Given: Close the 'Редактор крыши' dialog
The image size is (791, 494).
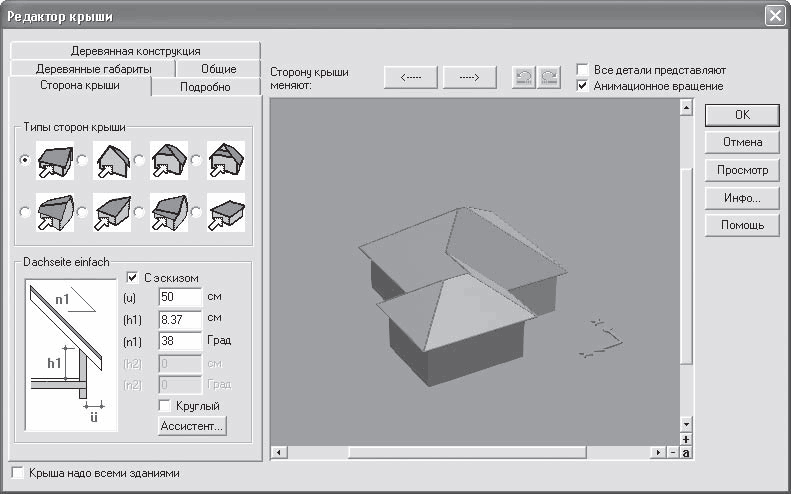Looking at the screenshot, I should tap(775, 16).
